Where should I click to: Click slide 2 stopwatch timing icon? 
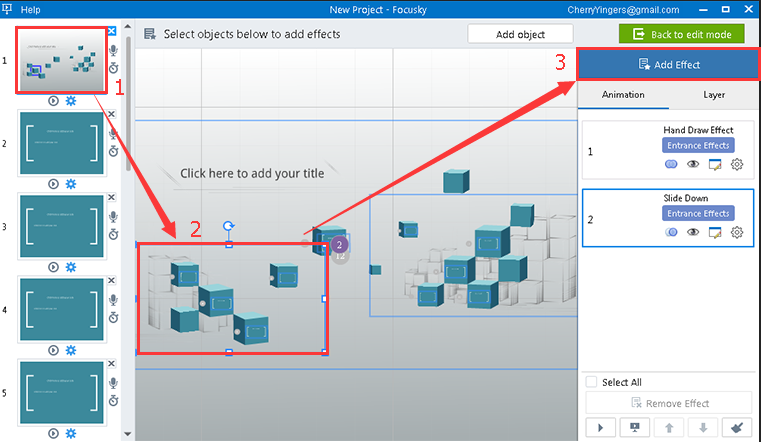(113, 151)
